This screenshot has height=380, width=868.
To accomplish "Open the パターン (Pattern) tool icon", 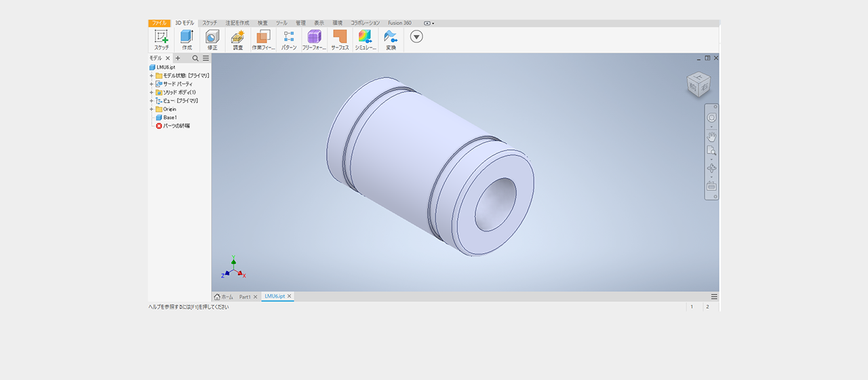I will click(x=289, y=37).
